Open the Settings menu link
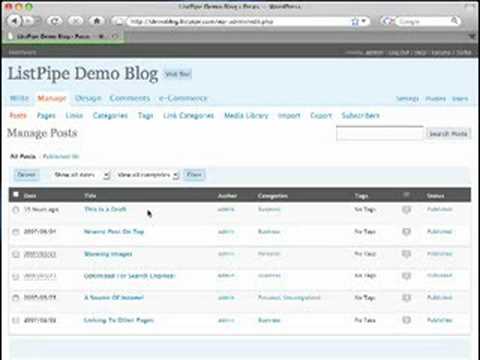This screenshot has width=480, height=360. pos(407,99)
